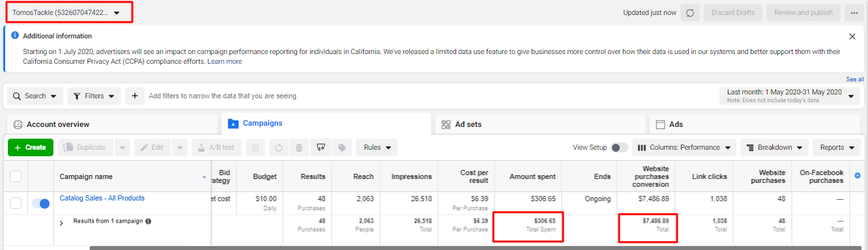Image resolution: width=868 pixels, height=250 pixels.
Task: Open the Rules dropdown
Action: pos(377,148)
